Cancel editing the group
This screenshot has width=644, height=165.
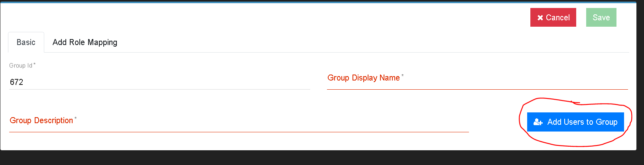553,18
